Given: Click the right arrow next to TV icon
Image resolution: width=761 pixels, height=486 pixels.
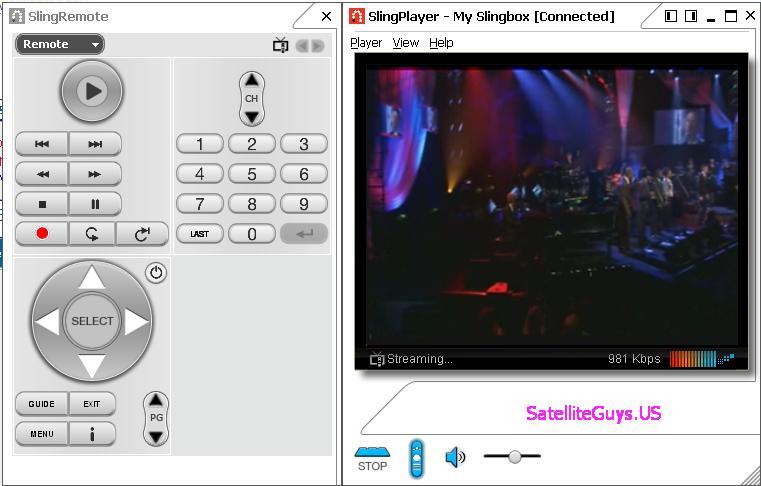Looking at the screenshot, I should (x=317, y=46).
